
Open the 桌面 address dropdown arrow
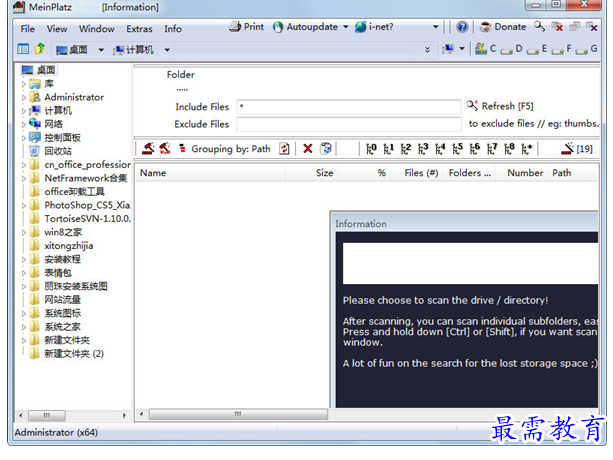(x=101, y=50)
